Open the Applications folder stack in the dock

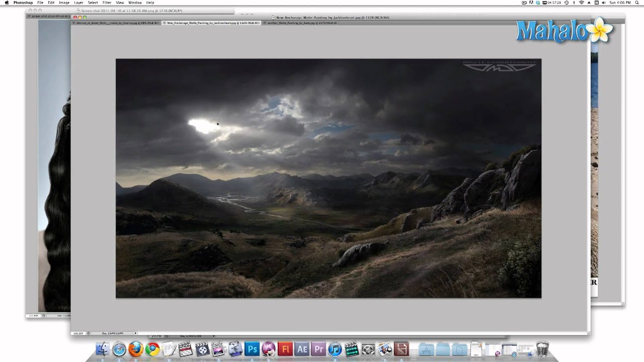tap(427, 349)
